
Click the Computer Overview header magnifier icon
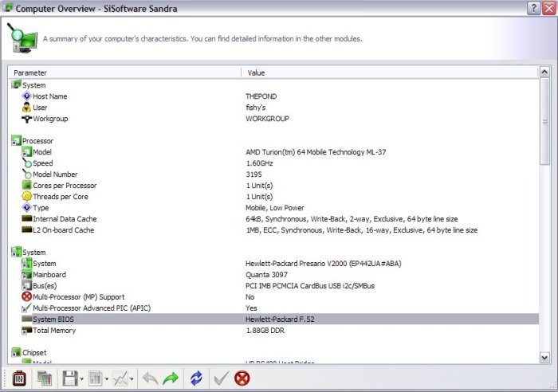tap(22, 38)
